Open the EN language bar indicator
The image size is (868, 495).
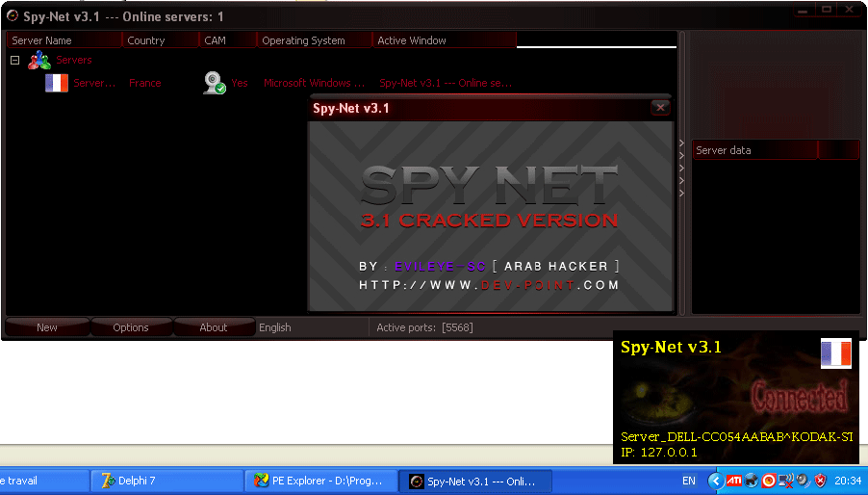[x=689, y=481]
